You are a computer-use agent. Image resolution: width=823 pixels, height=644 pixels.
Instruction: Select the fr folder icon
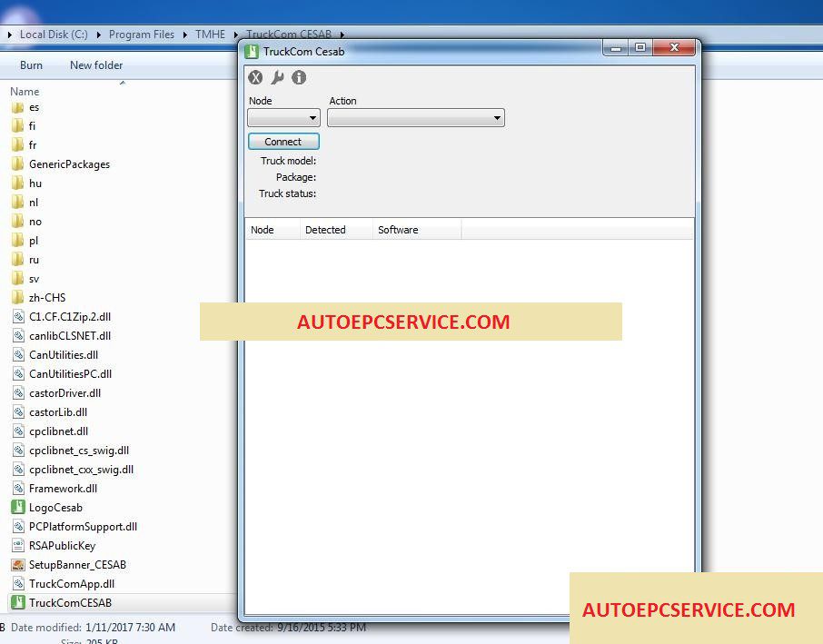18,144
